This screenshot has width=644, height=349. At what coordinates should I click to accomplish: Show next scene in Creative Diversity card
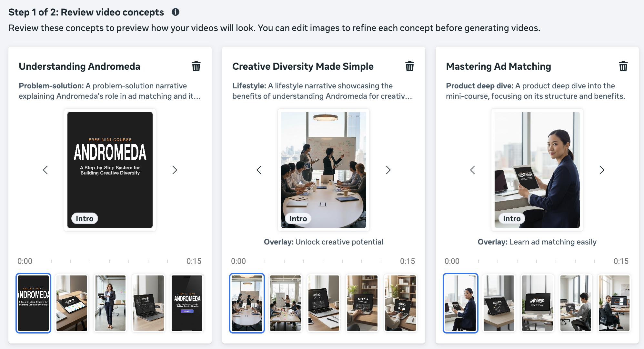pos(388,170)
